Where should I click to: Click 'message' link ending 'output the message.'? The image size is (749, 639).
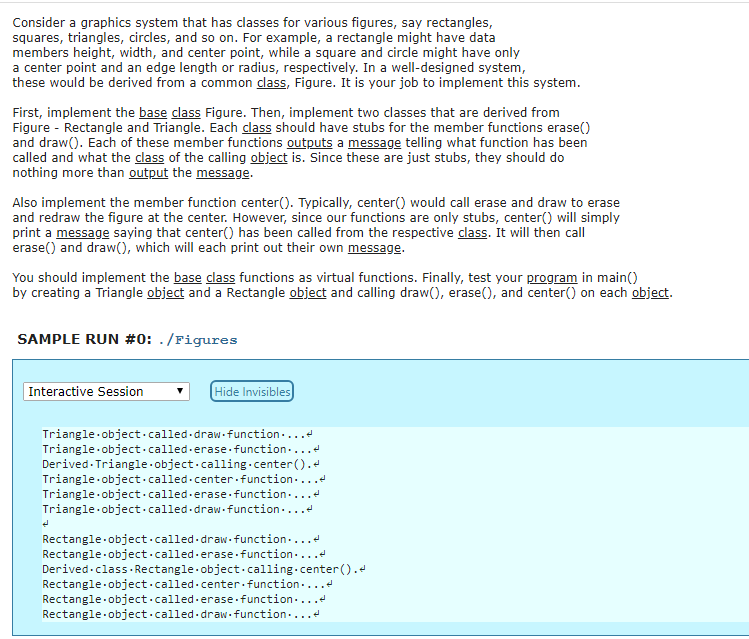click(x=223, y=173)
